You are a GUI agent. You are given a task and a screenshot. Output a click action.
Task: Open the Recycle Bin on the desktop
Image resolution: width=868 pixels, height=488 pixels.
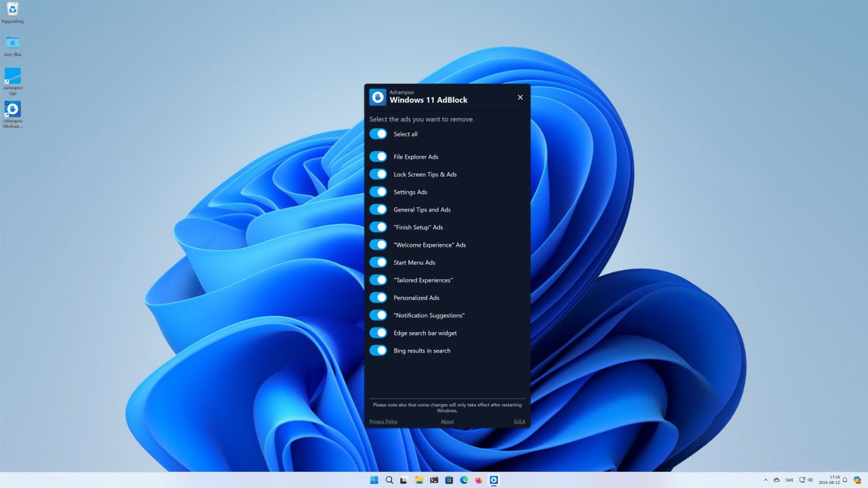[12, 12]
